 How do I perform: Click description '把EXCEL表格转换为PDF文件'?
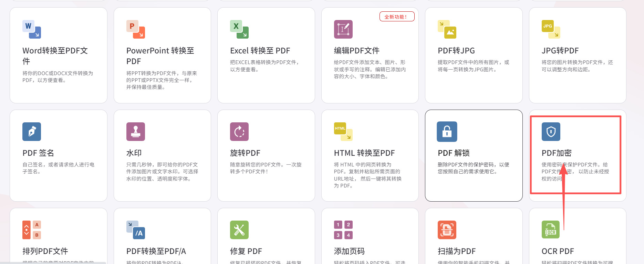coord(264,66)
